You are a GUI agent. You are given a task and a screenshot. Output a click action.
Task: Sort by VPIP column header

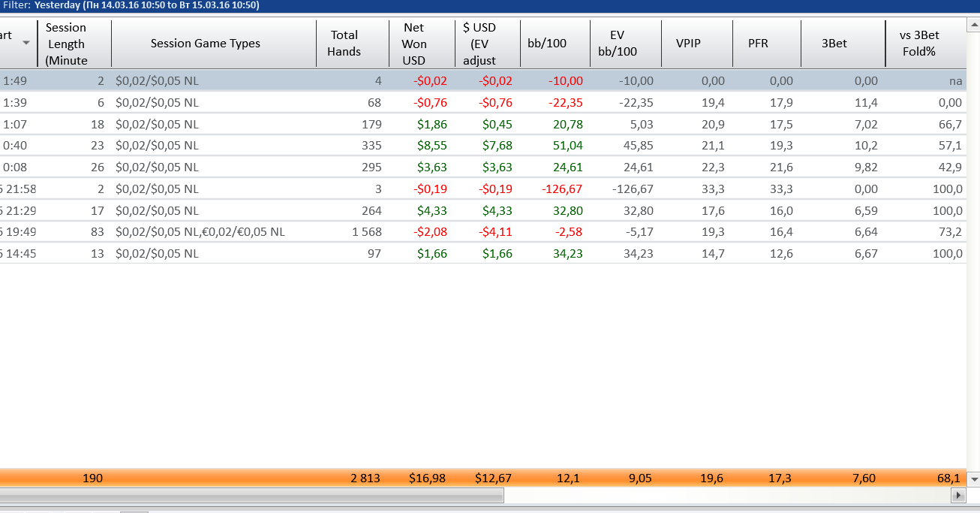click(696, 44)
